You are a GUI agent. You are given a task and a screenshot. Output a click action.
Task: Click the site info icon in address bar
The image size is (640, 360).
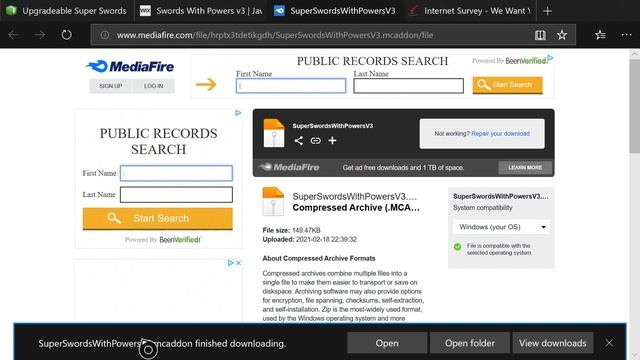tap(105, 35)
